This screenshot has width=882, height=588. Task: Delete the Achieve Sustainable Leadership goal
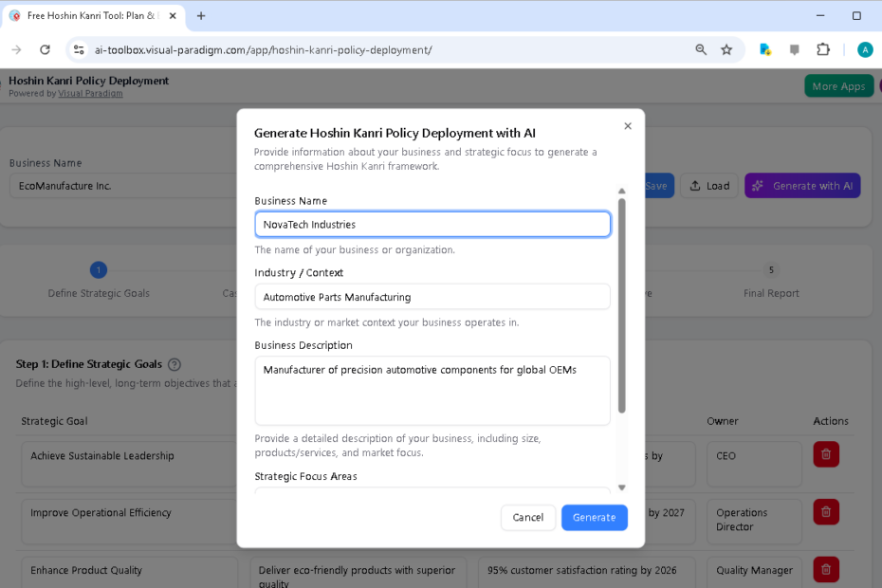pos(825,454)
